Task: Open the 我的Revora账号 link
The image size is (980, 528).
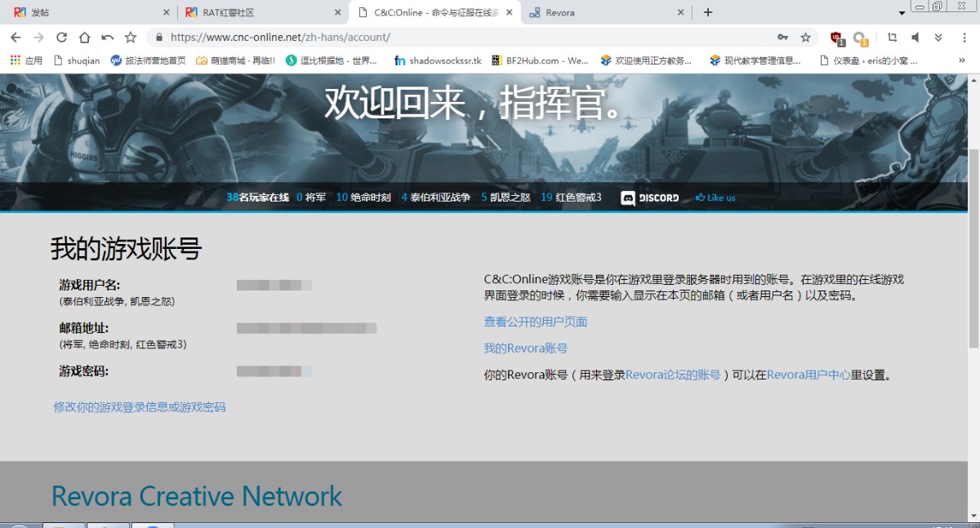Action: [526, 348]
